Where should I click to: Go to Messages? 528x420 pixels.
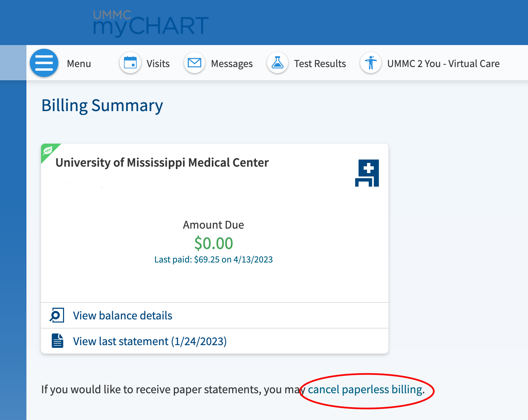[232, 64]
